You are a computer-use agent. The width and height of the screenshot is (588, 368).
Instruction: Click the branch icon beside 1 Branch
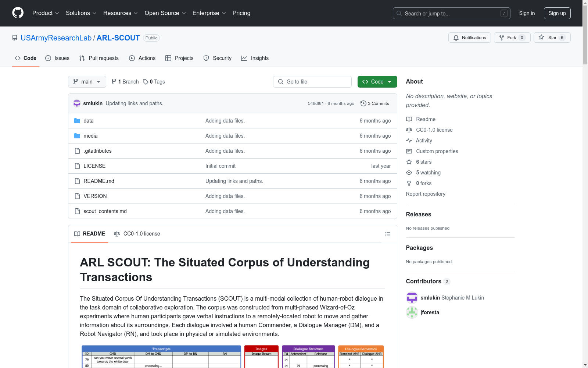114,82
